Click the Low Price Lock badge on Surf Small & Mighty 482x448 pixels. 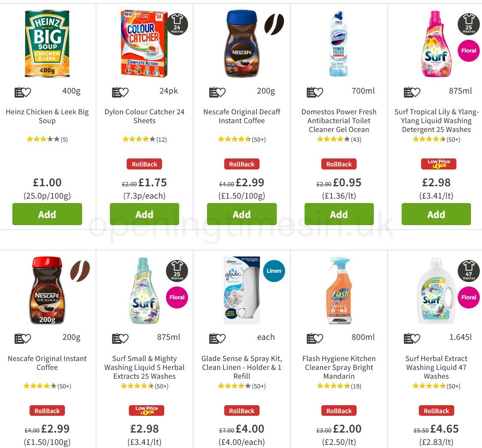(146, 410)
